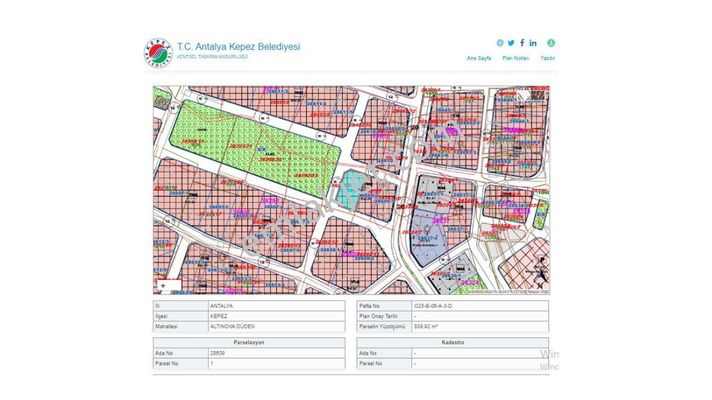Click the Kepez Belediyesi logo
This screenshot has width=712, height=400.
[x=158, y=53]
